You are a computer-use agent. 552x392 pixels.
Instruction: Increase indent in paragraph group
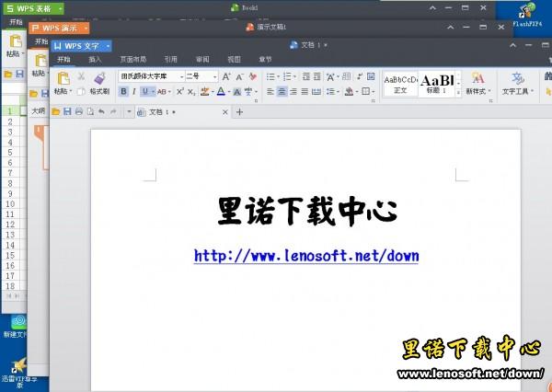[x=317, y=76]
